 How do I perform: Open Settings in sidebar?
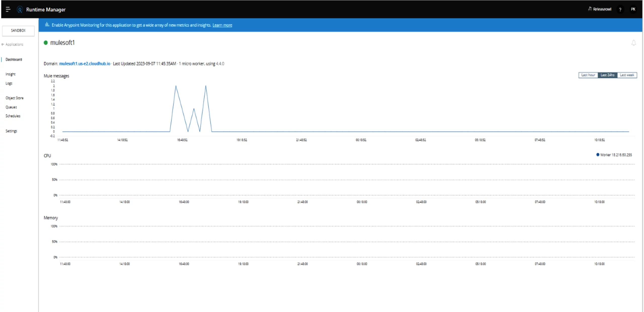tap(11, 131)
